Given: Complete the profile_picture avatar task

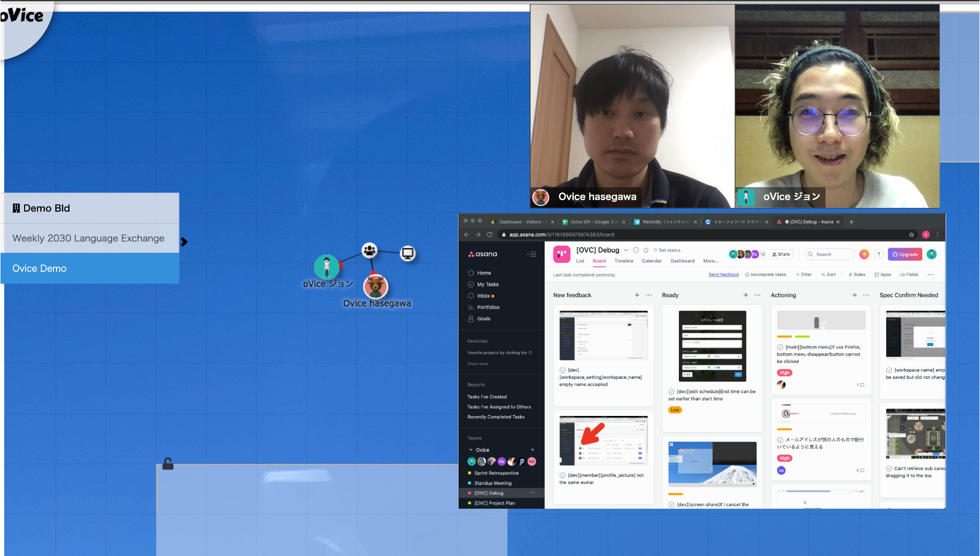Looking at the screenshot, I should coord(563,475).
